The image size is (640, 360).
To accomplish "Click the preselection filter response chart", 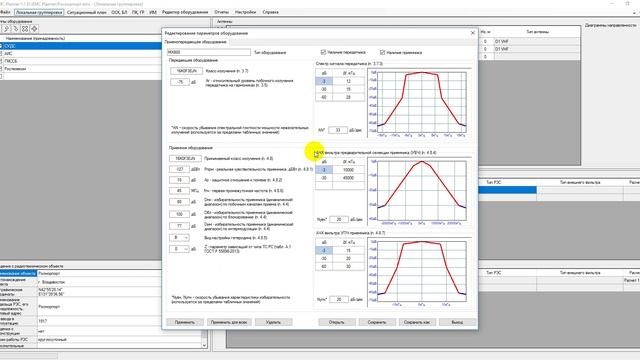I will pyautogui.click(x=419, y=192).
